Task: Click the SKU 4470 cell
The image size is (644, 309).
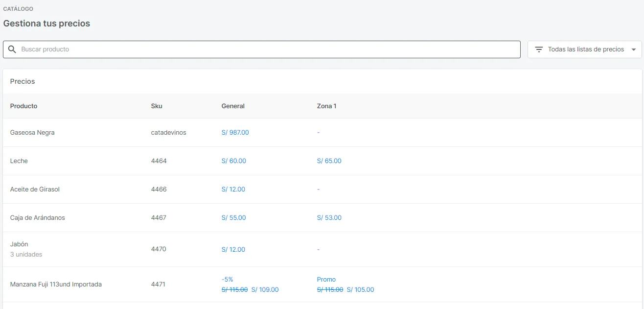Action: (x=159, y=249)
